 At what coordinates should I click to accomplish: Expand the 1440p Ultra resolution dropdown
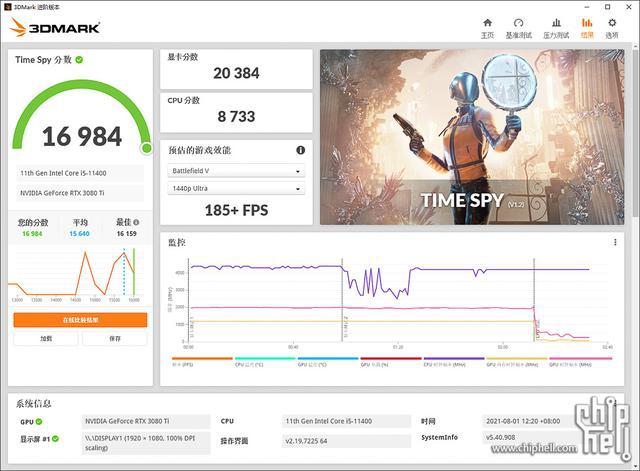236,188
